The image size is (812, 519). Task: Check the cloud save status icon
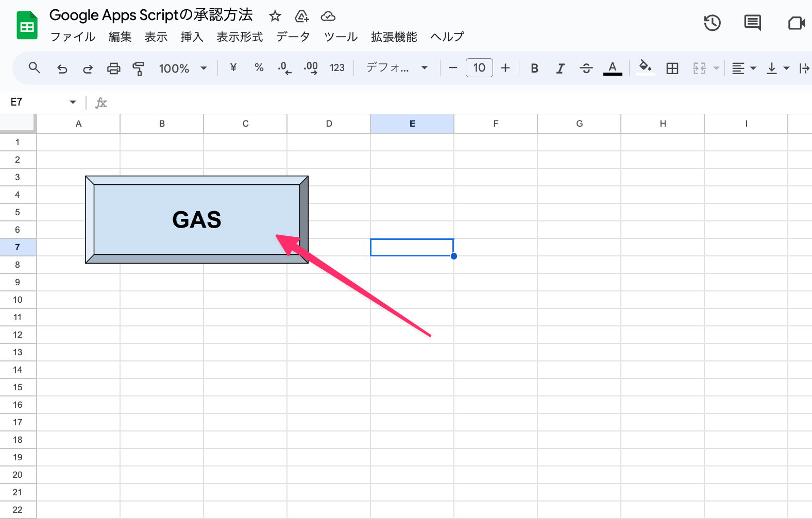click(x=328, y=16)
